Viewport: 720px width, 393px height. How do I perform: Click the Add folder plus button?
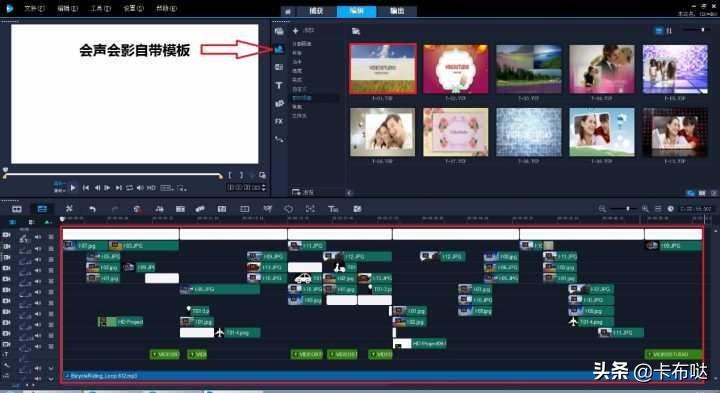tap(296, 31)
